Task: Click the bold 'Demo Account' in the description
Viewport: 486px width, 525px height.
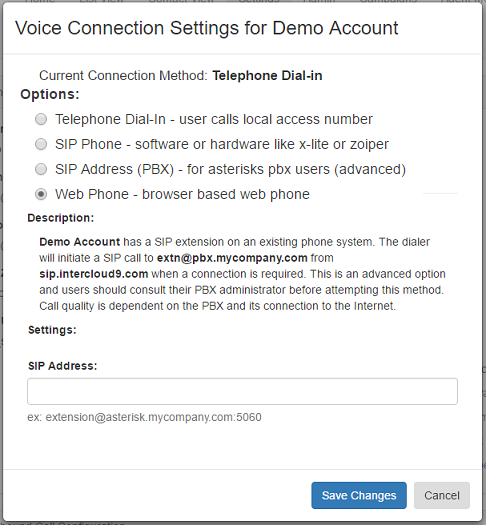Action: pos(80,242)
